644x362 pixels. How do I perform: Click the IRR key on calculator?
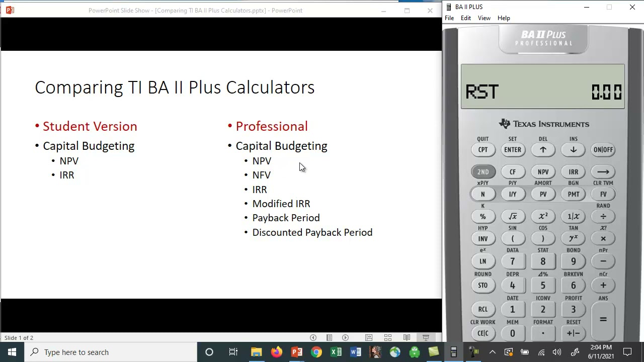(x=573, y=172)
